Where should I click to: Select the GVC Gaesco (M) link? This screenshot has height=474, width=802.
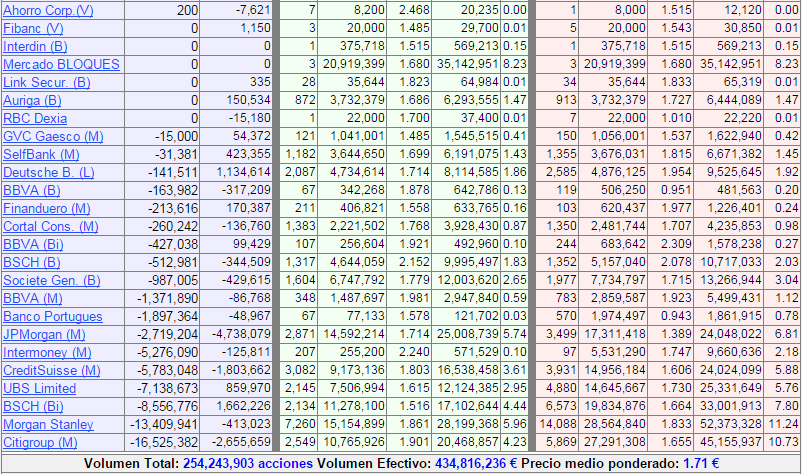click(x=53, y=136)
